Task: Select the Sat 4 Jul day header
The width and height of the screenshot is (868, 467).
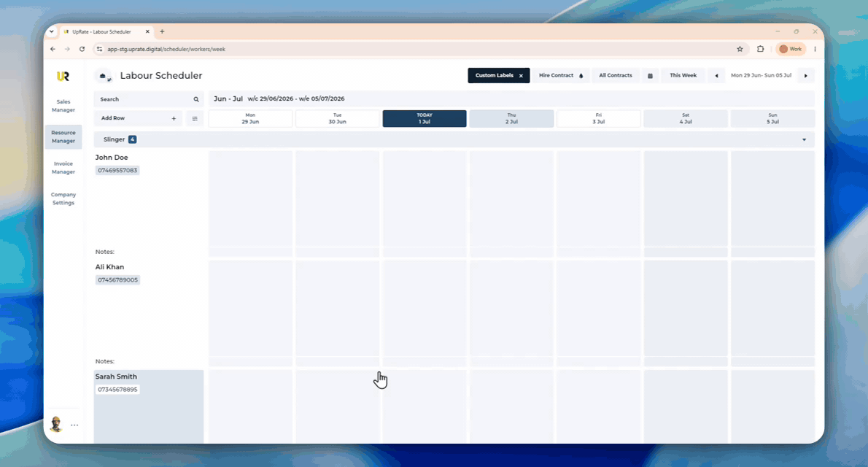Action: click(686, 118)
